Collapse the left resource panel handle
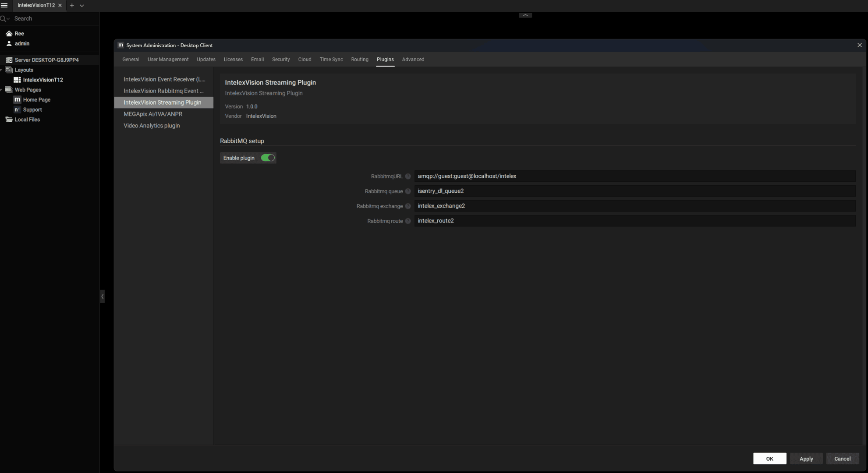Image resolution: width=868 pixels, height=473 pixels. click(102, 297)
